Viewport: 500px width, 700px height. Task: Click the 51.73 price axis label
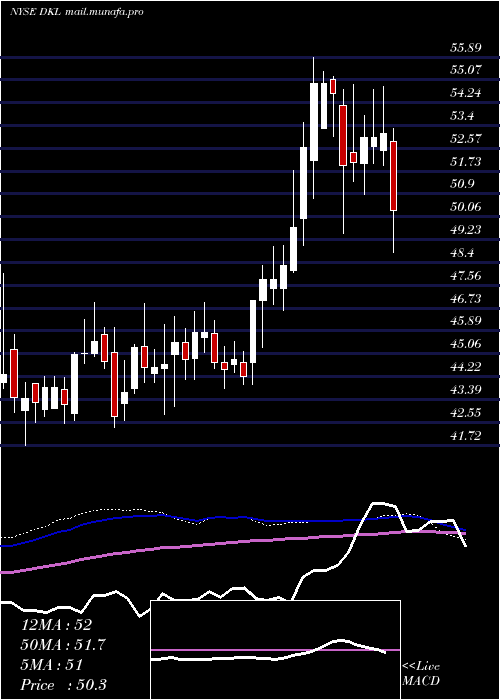click(x=466, y=162)
